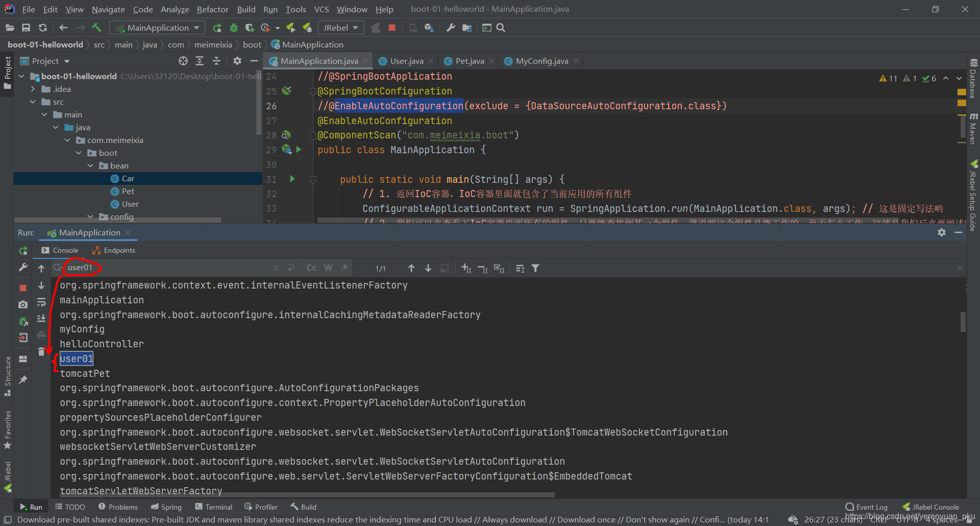Open Settings with the wrench toolbar icon
Viewport: 980px width, 526px height.
pos(451,28)
